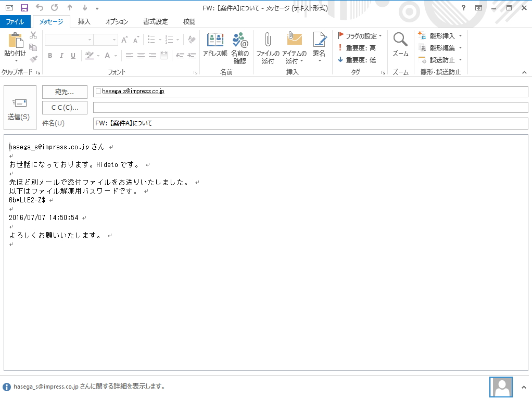Run Check Names (名前の確認)
532x399 pixels.
click(x=240, y=47)
